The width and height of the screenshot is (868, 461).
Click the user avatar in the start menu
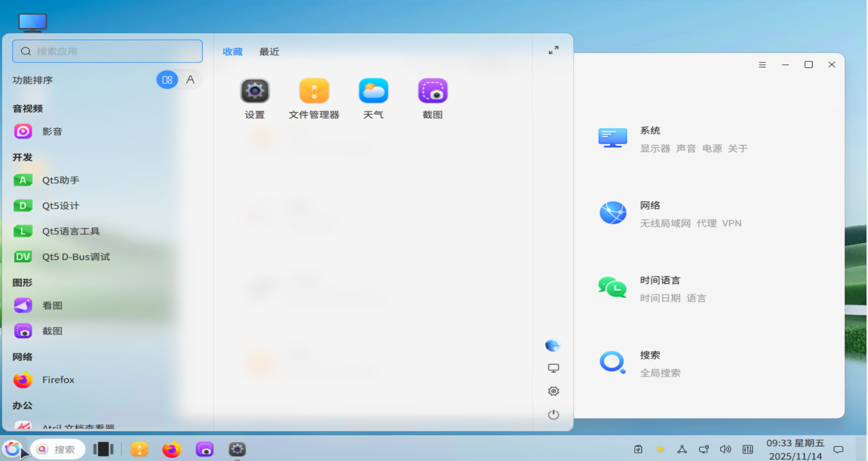click(x=553, y=345)
